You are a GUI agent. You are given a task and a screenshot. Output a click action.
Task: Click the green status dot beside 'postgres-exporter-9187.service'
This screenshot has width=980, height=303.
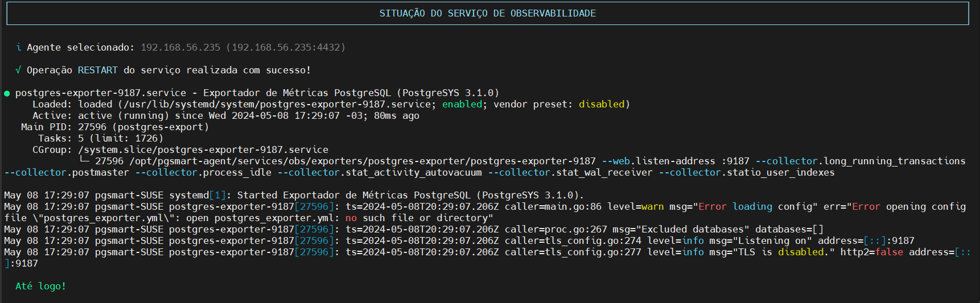coord(7,93)
